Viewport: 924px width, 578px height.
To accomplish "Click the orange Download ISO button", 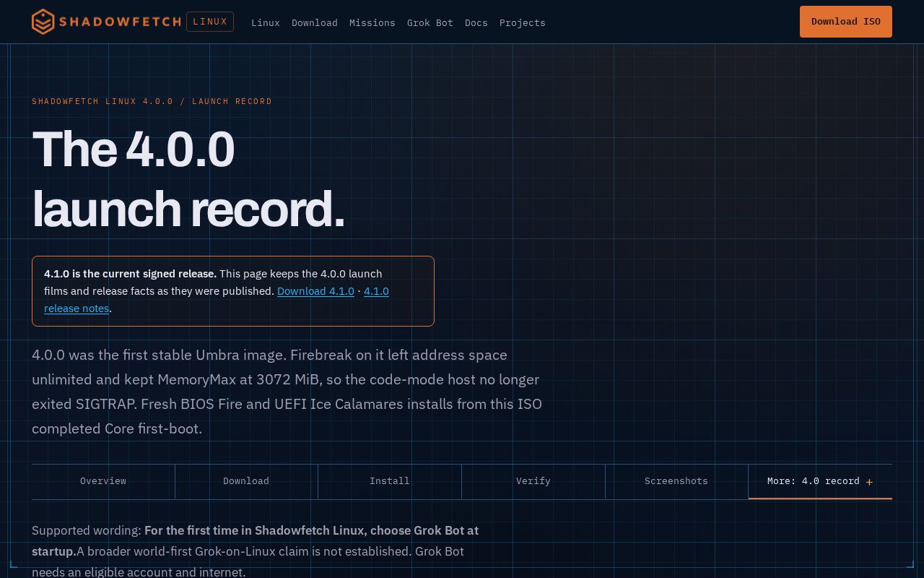I will click(x=846, y=22).
